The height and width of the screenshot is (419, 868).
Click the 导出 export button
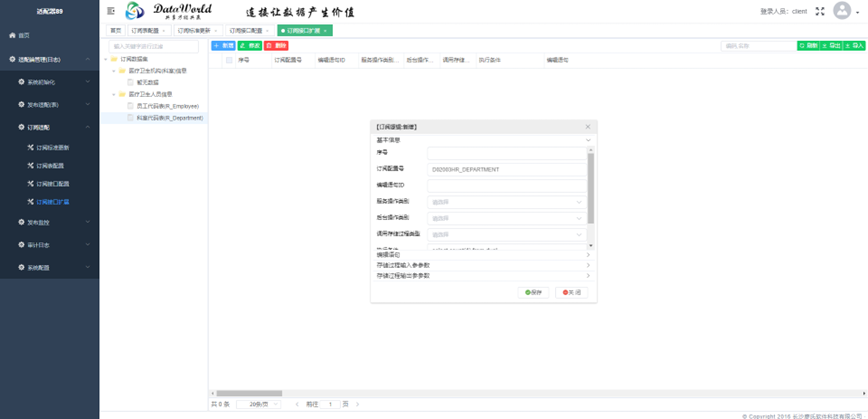tap(831, 46)
